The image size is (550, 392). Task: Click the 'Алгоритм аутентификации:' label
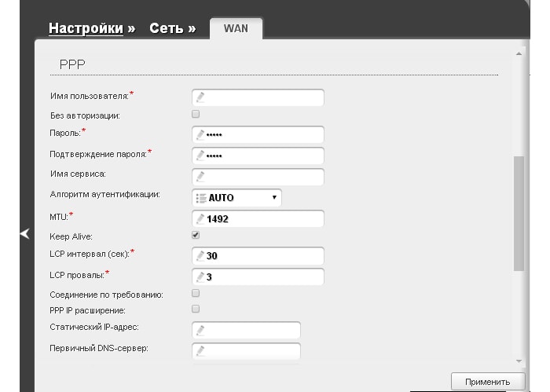pyautogui.click(x=104, y=194)
